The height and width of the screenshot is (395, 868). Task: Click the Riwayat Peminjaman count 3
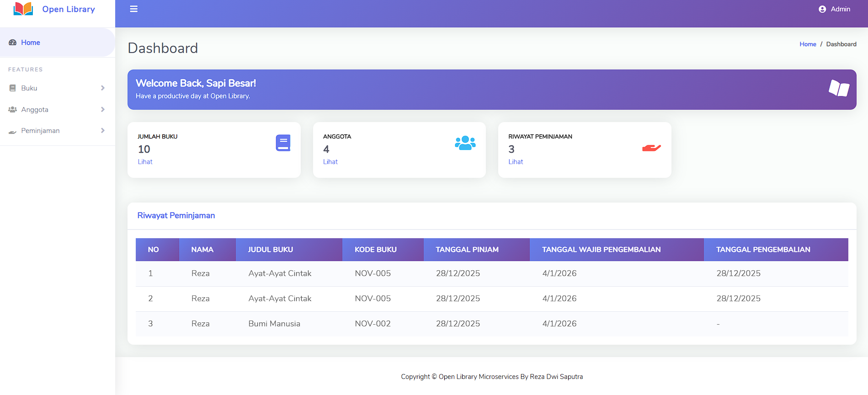click(511, 149)
